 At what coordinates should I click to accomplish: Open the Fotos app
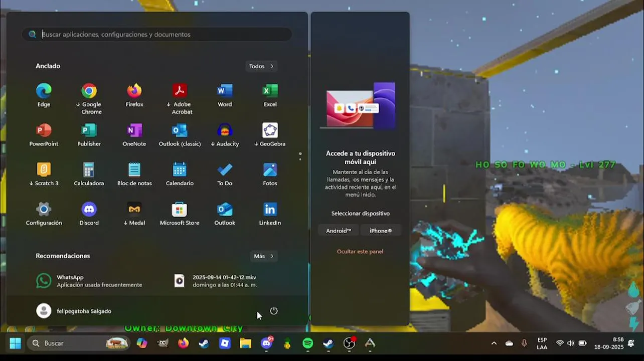coord(270,174)
